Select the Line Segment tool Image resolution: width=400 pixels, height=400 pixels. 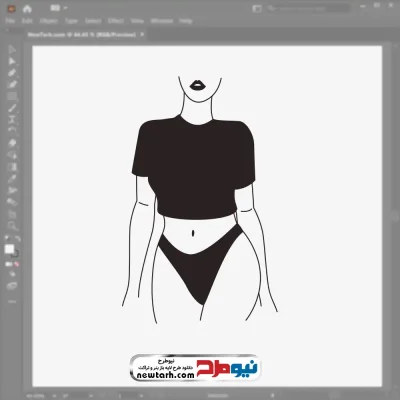click(x=12, y=108)
